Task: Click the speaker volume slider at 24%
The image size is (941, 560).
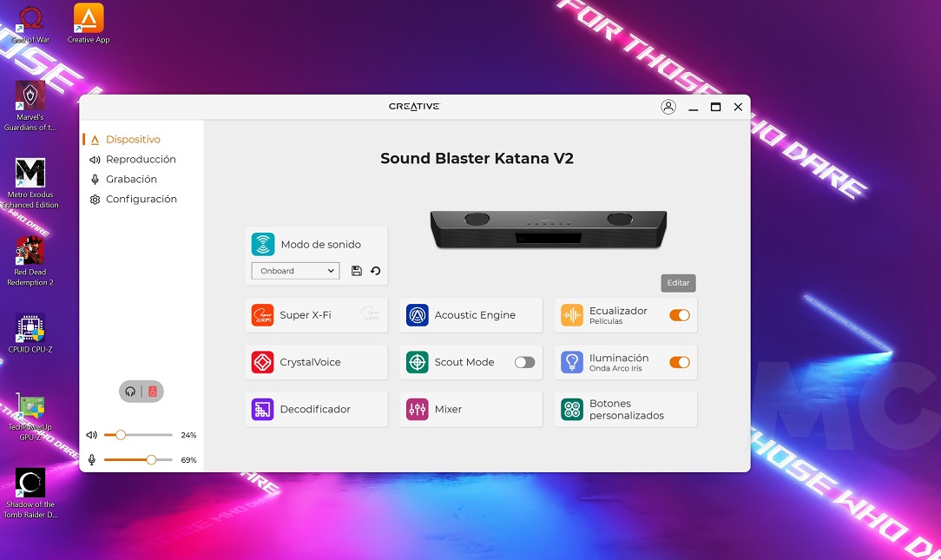Action: (121, 435)
